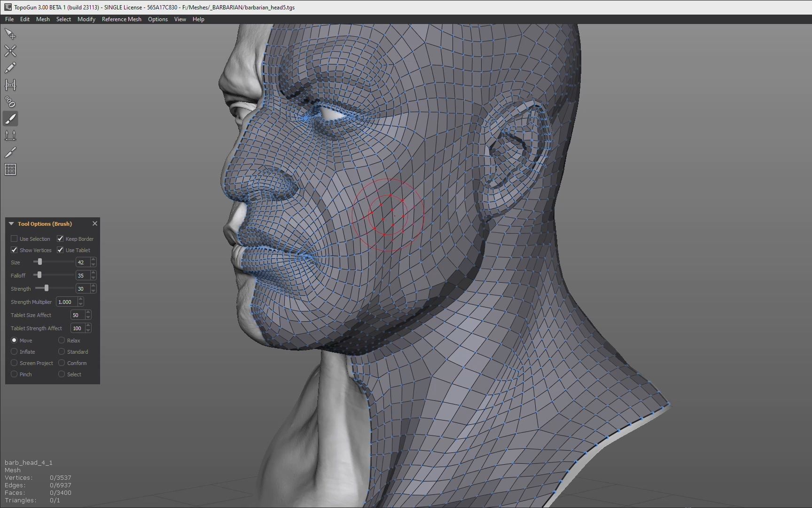
Task: Select the Brush tool icon
Action: (x=10, y=119)
